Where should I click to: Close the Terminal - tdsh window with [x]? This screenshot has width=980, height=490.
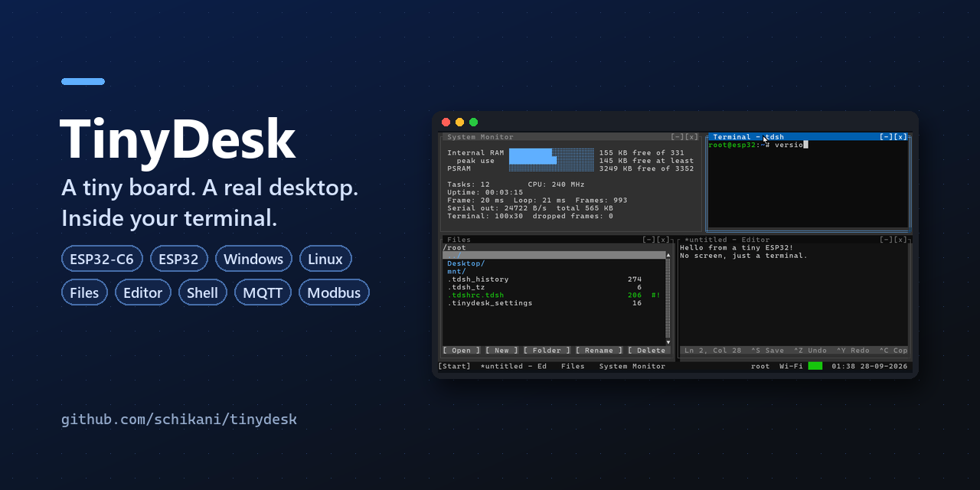click(x=901, y=137)
